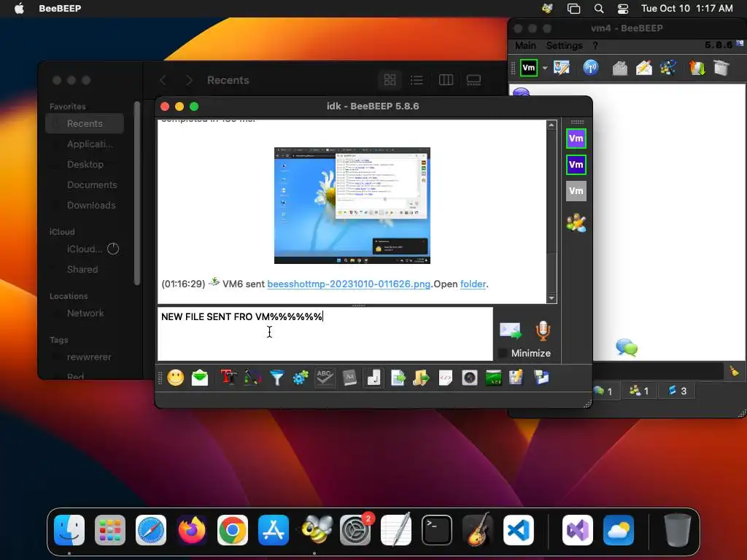Open chat settings gears icon
Image resolution: width=747 pixels, height=560 pixels.
click(x=301, y=378)
